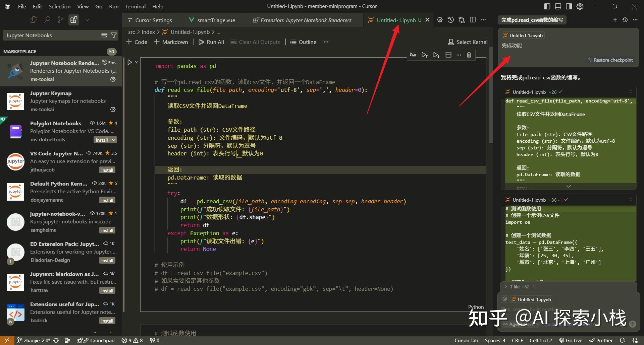Image resolution: width=644 pixels, height=345 pixels.
Task: Switch to the Cursor Settings tab
Action: click(x=153, y=20)
